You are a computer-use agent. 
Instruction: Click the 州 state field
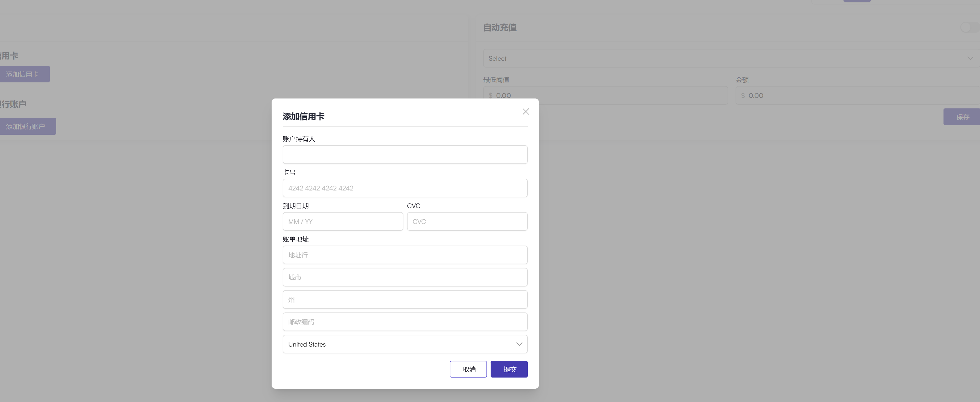(x=405, y=299)
